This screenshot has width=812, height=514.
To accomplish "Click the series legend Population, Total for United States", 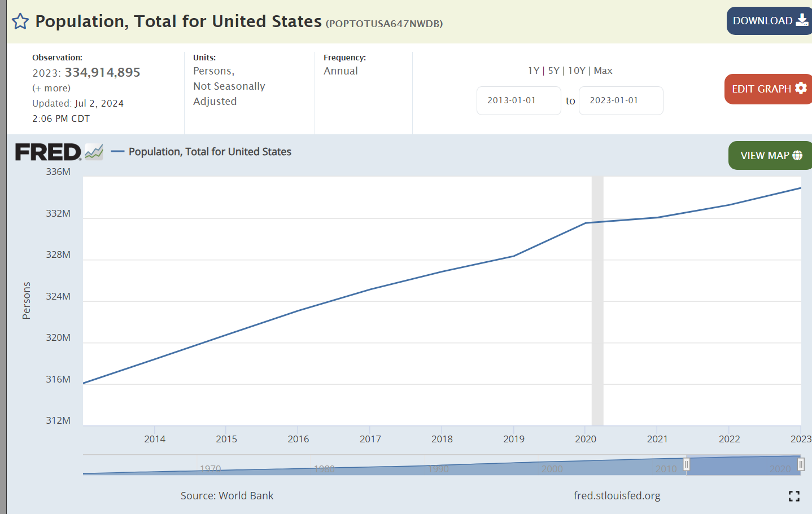I will click(x=209, y=152).
